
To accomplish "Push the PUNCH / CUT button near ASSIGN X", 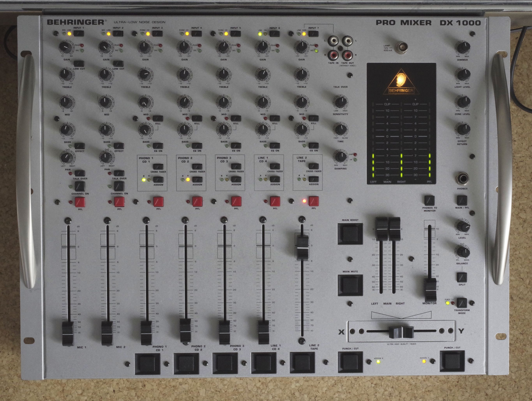I will pos(350,362).
